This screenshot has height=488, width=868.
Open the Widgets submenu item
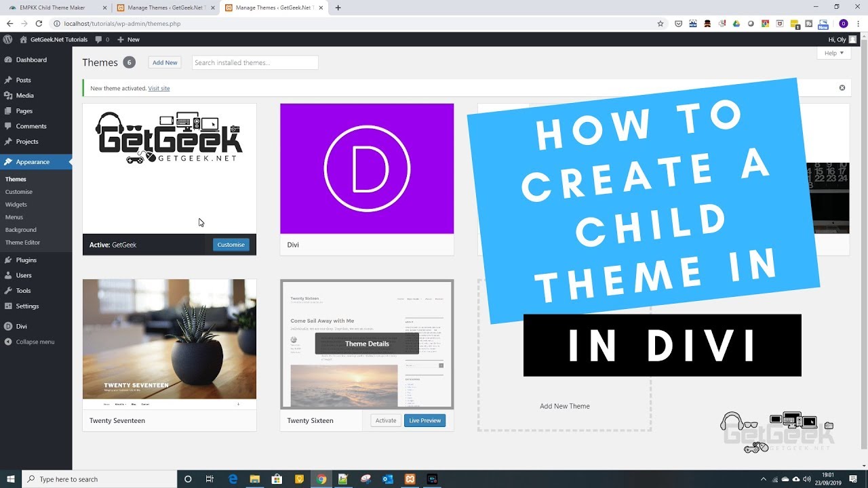(x=16, y=204)
